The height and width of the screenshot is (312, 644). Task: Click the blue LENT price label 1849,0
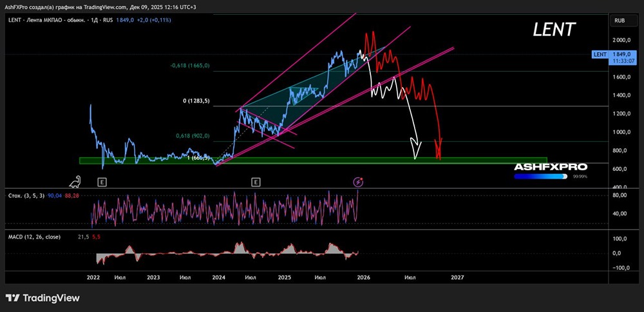[614, 57]
